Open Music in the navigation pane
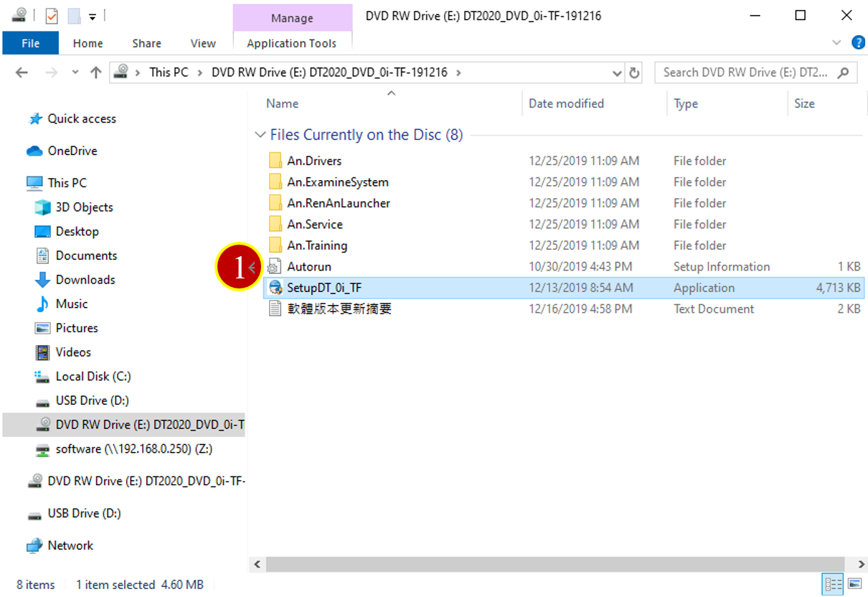The image size is (868, 597). tap(72, 304)
